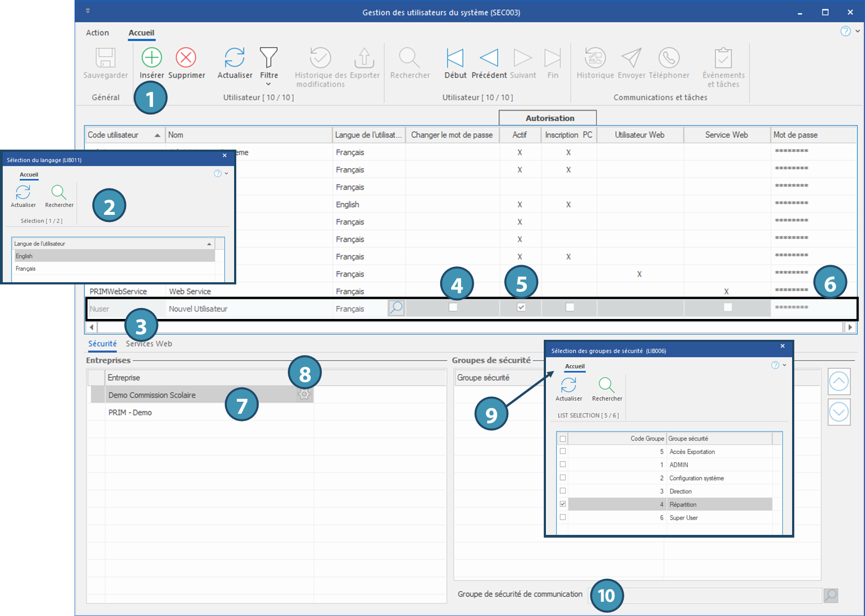Screen dimensions: 865x616
Task: Sort by Code utilisateur column header arrow
Action: click(157, 135)
